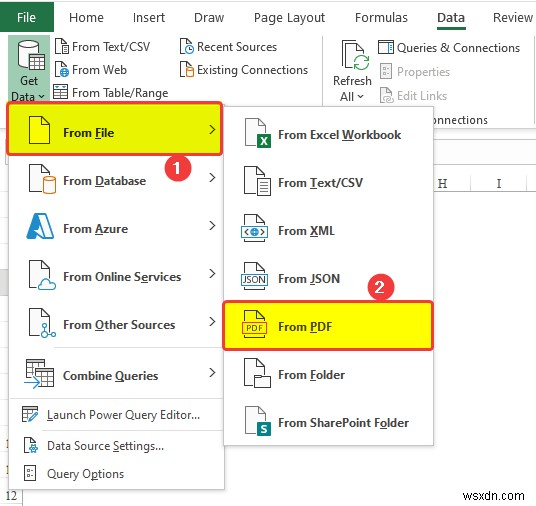
Task: Click the JSON file icon
Action: coord(254,276)
